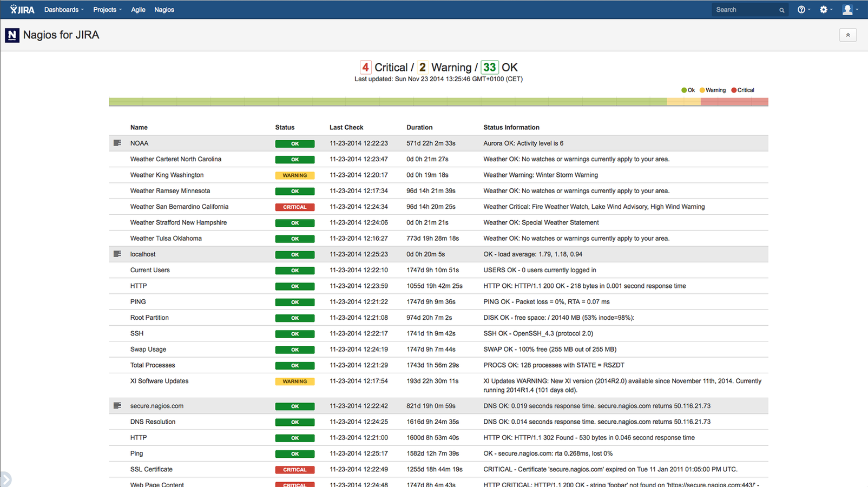Click Weather Tulsa Oklahoma service
Viewport: 868px width, 487px height.
click(x=166, y=239)
